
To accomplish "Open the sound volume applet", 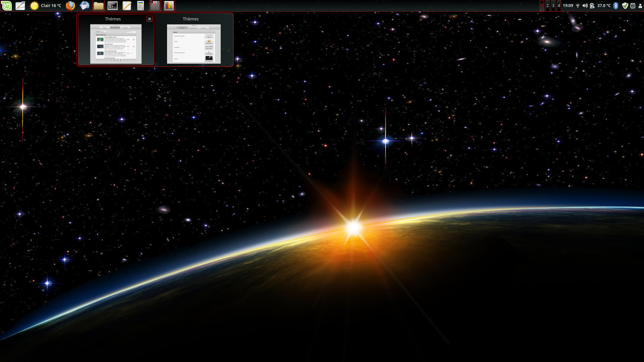I will 585,5.
